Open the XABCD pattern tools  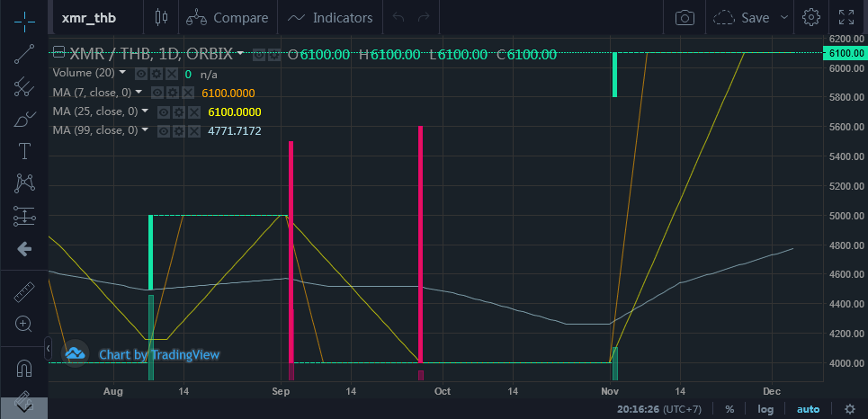23,183
